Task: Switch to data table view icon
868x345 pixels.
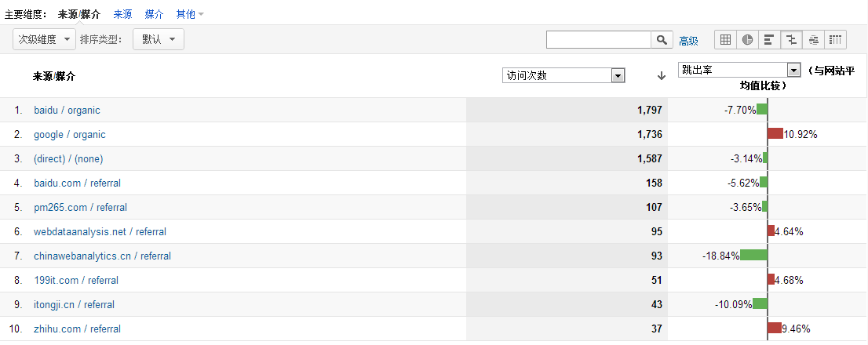Action: tap(726, 39)
